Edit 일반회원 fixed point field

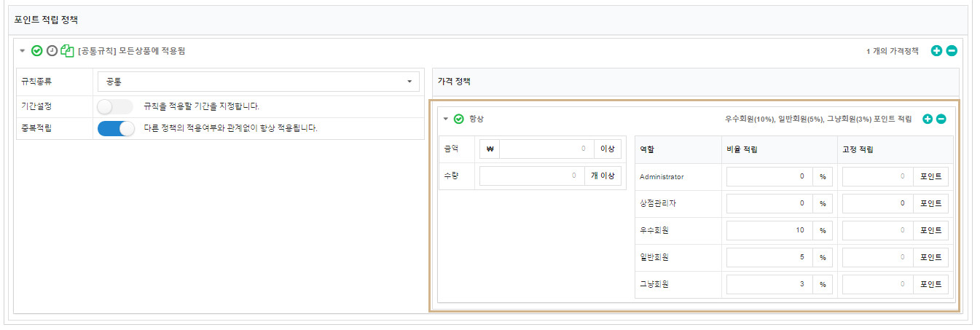point(878,257)
